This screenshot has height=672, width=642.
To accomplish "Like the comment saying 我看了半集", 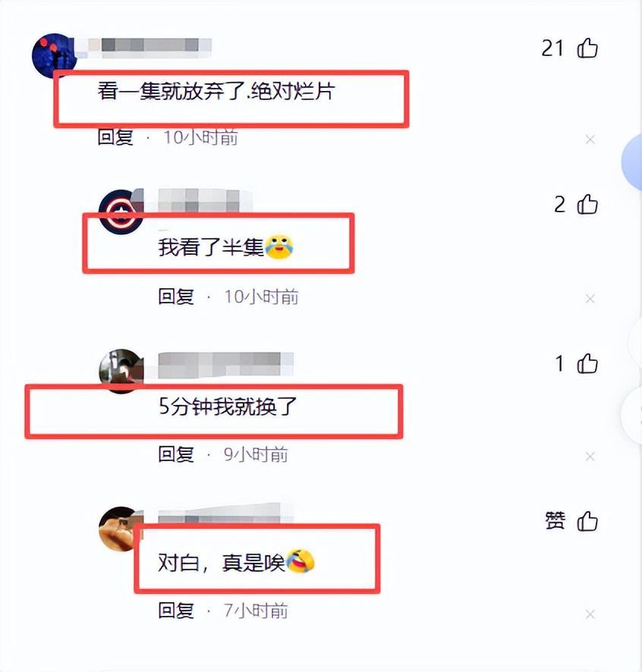I will point(587,205).
